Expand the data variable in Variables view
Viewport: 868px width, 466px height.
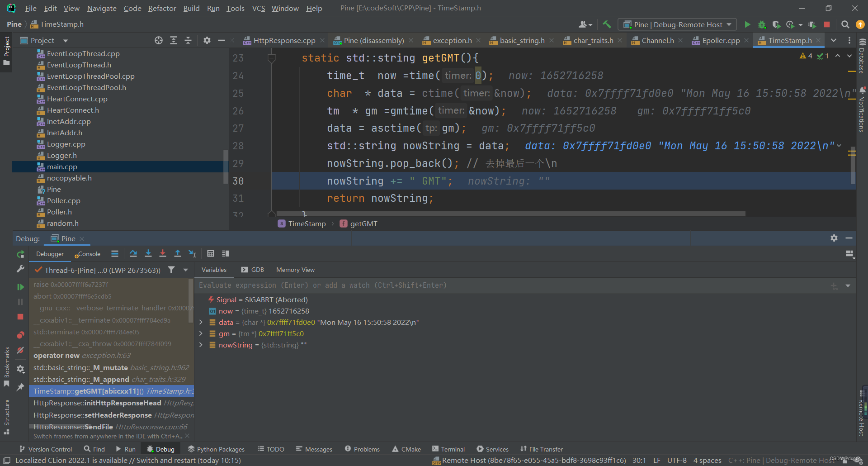point(201,322)
